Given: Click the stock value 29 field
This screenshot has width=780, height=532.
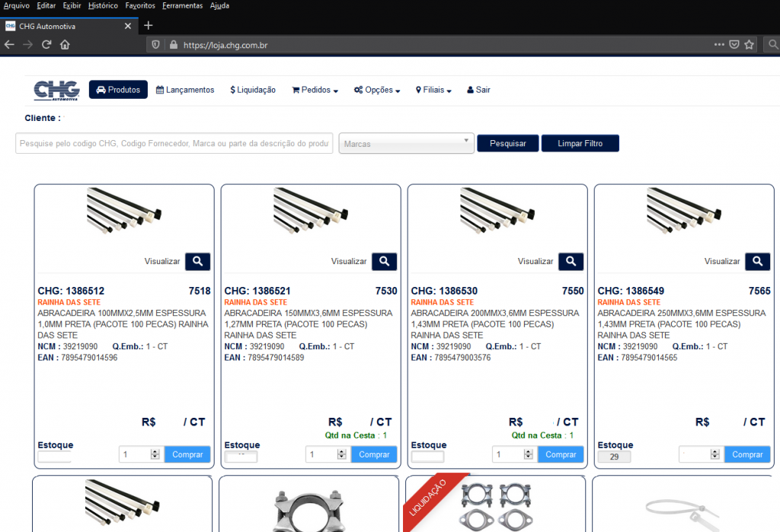Looking at the screenshot, I should pos(615,457).
